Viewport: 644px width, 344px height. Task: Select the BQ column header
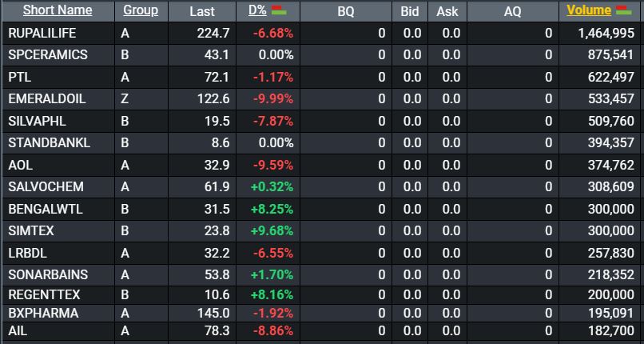(x=346, y=11)
